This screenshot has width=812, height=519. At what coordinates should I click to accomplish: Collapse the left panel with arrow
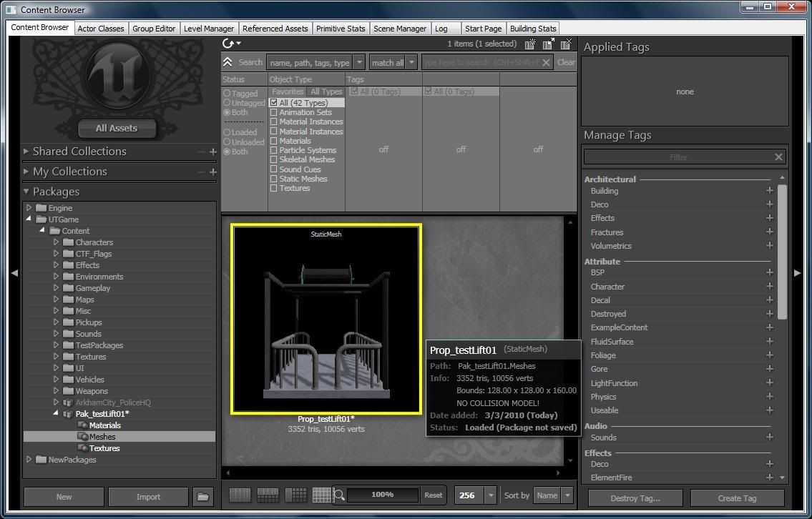pos(14,272)
